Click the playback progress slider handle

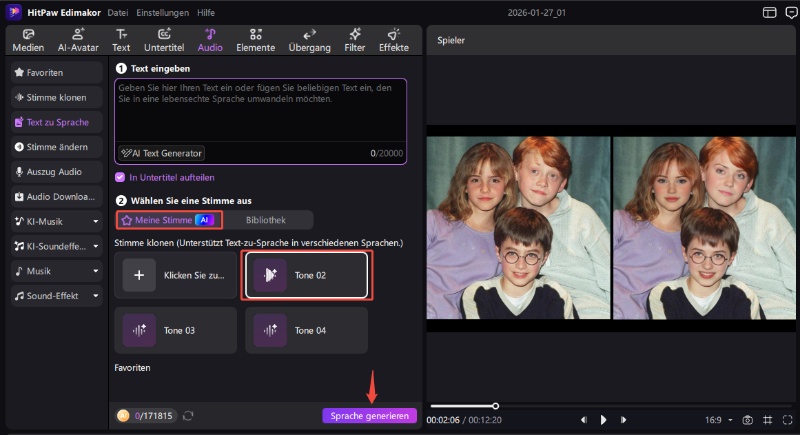click(x=495, y=406)
